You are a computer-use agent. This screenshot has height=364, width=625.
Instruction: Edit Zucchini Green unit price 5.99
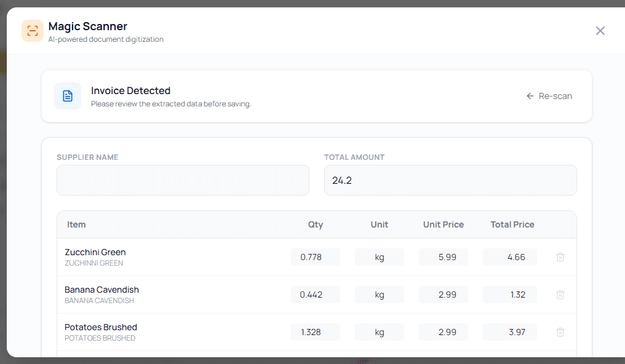point(443,257)
